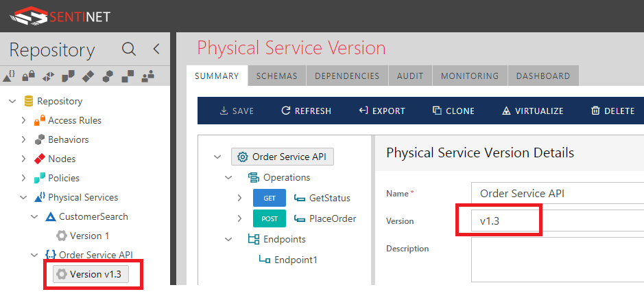The height and width of the screenshot is (294, 644).
Task: Click the nodes diamond filter icon
Action: pos(88,76)
